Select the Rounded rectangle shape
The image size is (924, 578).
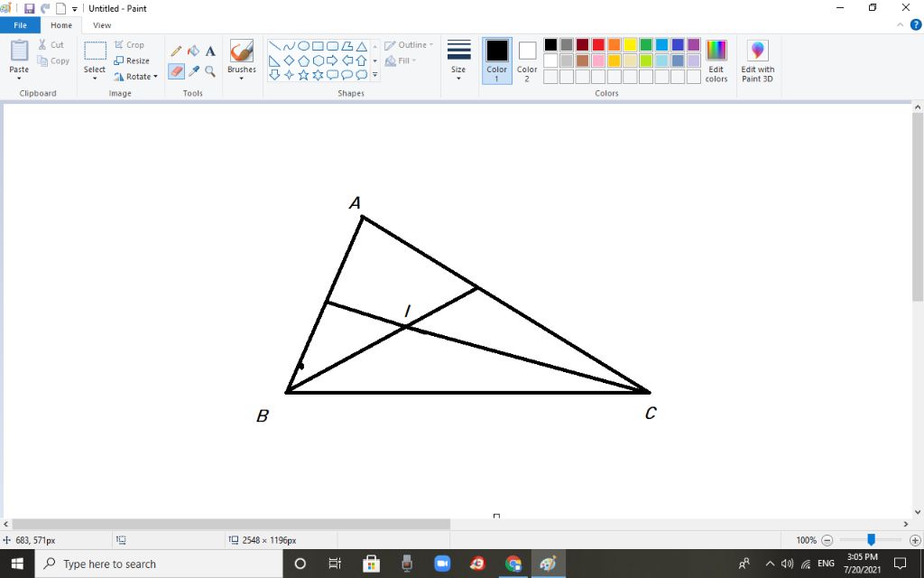coord(332,46)
